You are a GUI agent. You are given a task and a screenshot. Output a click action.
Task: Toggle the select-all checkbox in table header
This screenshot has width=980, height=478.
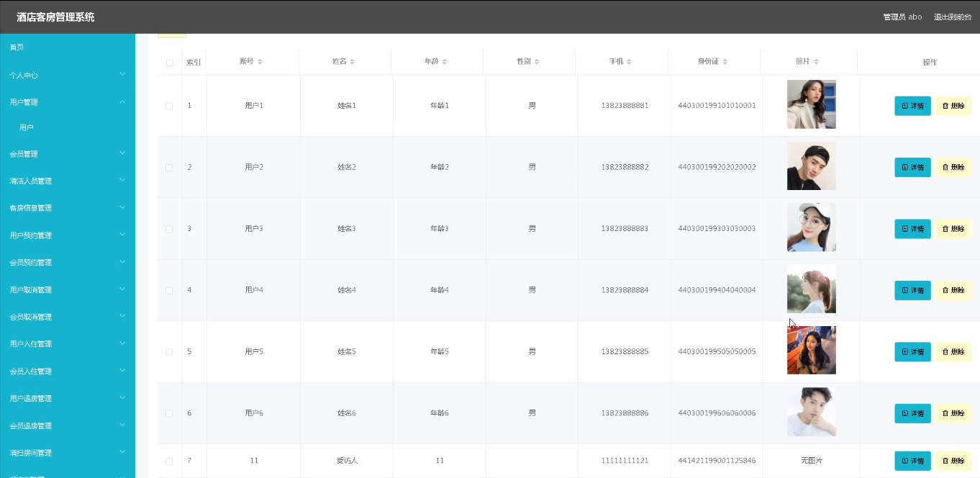click(x=170, y=63)
